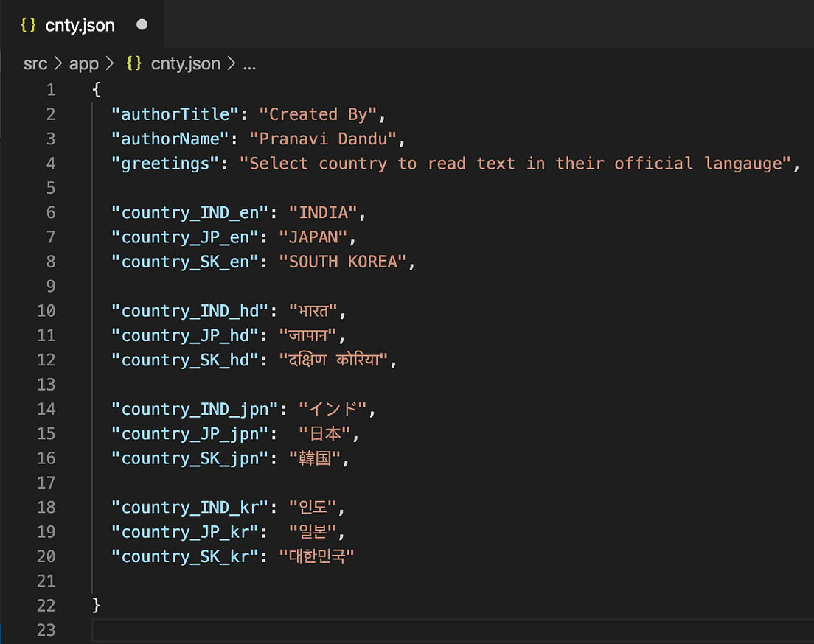Click the "대한민국" value
814x644 pixels.
[316, 556]
